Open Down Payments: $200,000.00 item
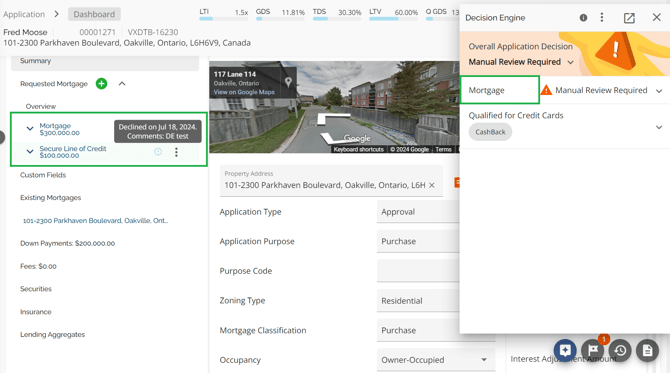This screenshot has height=373, width=670. (68, 243)
